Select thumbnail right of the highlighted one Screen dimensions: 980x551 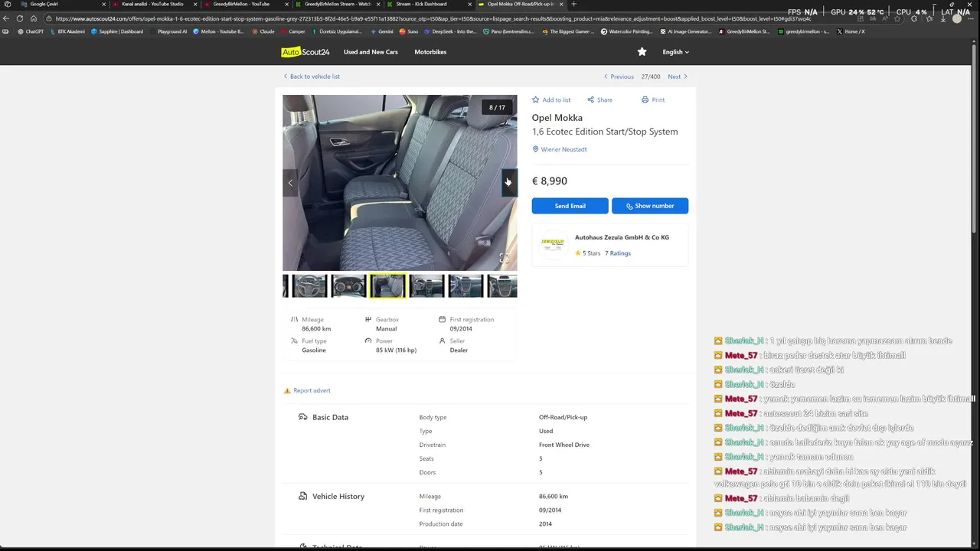426,286
